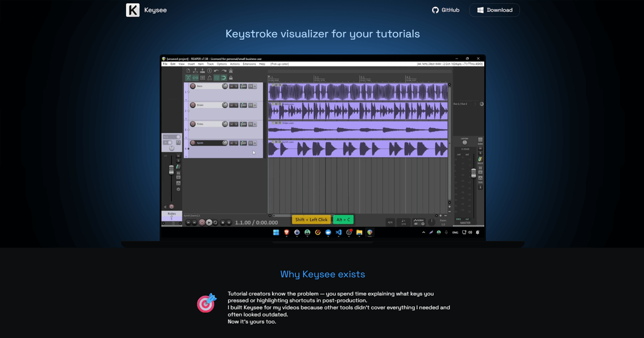Click the record button in the transport bar
Screen dimensions: 644x338
pyautogui.click(x=202, y=222)
